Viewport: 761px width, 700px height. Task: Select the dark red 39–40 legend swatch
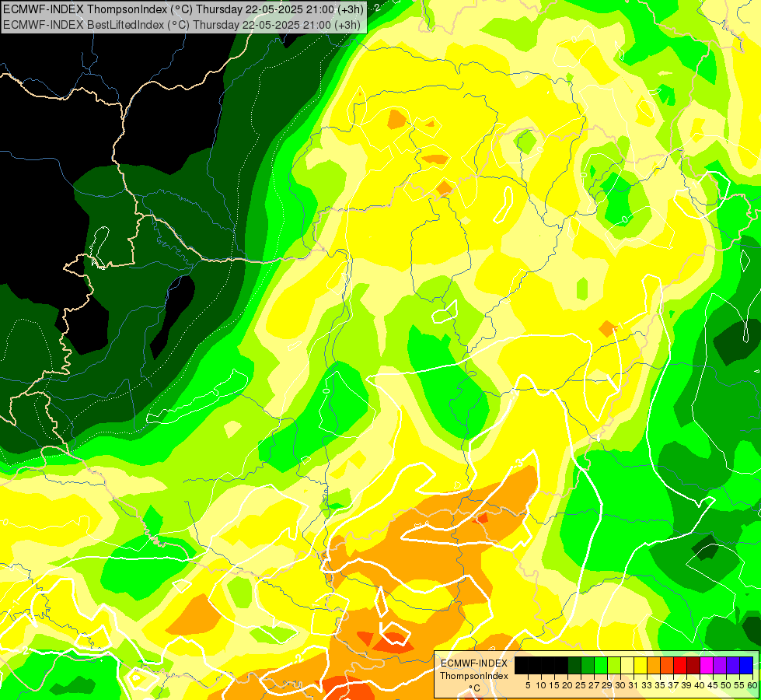coord(693,665)
